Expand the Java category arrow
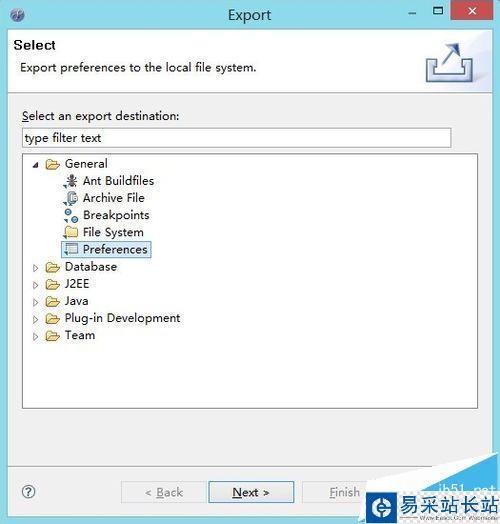This screenshot has height=524, width=500. (x=35, y=302)
